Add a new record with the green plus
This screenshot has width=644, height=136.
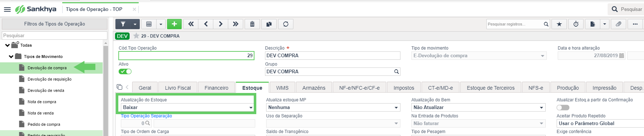pyautogui.click(x=174, y=24)
